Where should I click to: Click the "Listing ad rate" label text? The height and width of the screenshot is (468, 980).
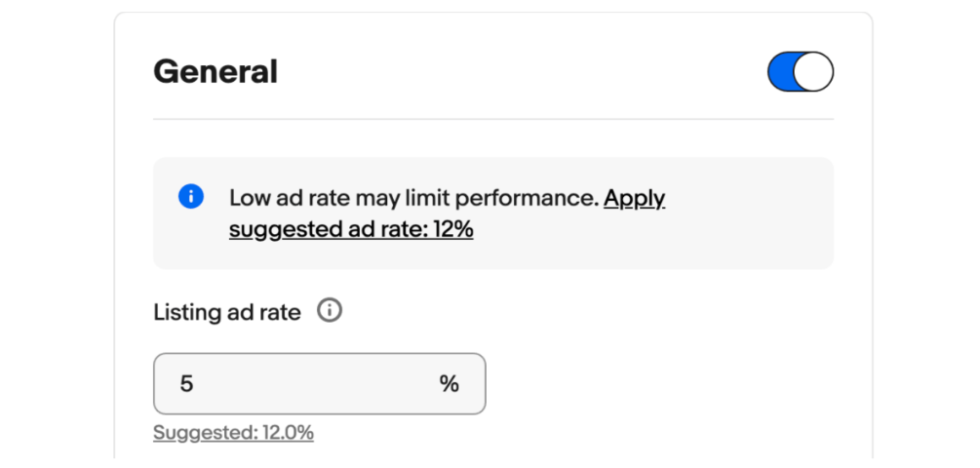(227, 312)
